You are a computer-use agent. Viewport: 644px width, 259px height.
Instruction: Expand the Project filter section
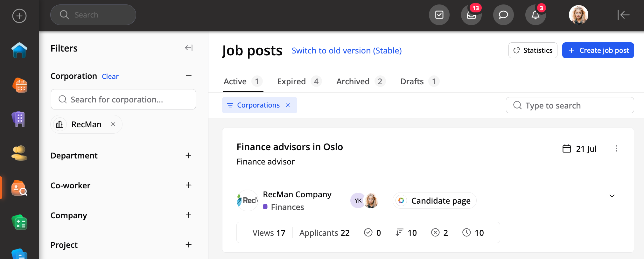tap(189, 245)
